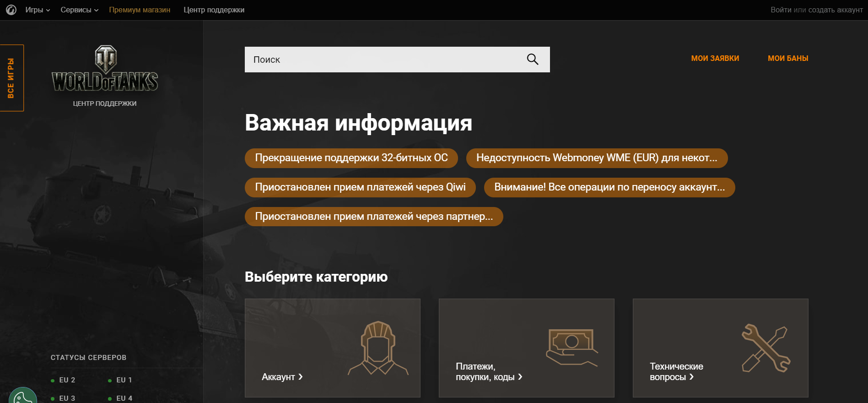This screenshot has width=868, height=403.
Task: Select Технические вопросы category label
Action: coord(676,371)
